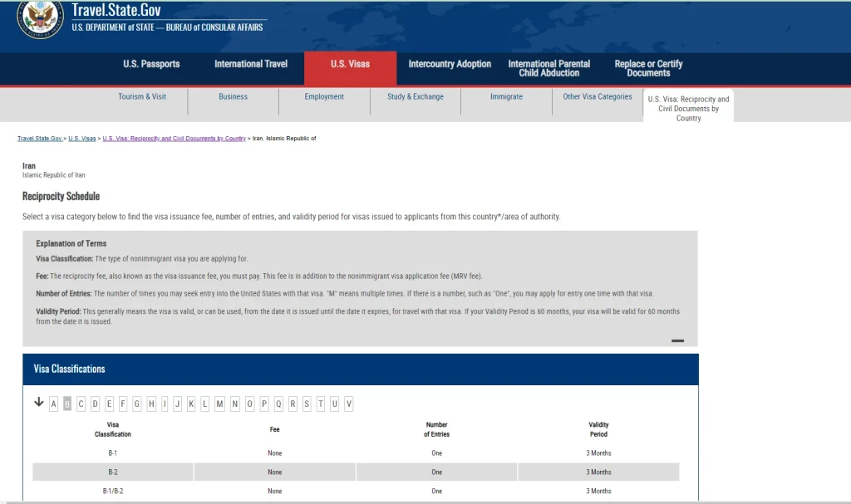
Task: Filter visa classifications by letter O
Action: (249, 404)
